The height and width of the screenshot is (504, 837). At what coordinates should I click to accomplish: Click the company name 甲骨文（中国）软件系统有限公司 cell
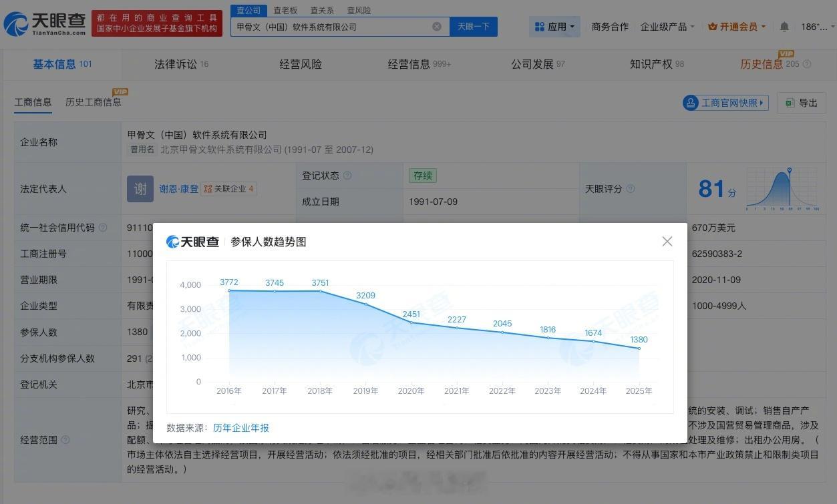(197, 135)
